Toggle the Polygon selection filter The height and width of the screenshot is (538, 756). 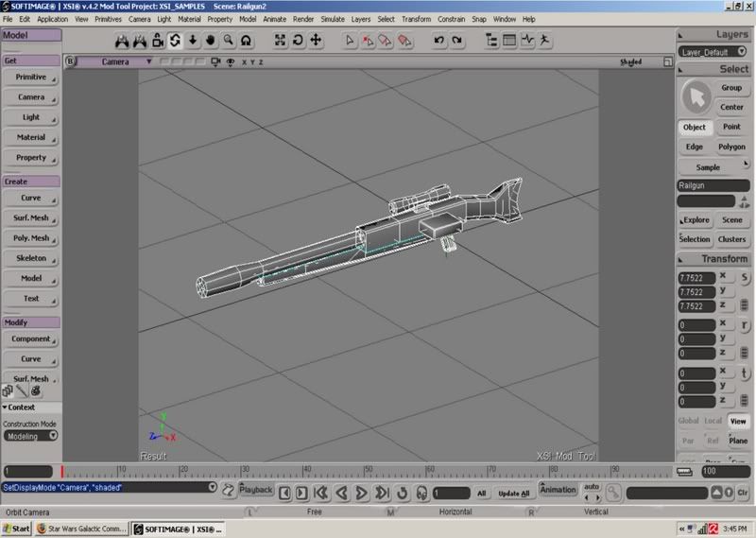click(731, 147)
